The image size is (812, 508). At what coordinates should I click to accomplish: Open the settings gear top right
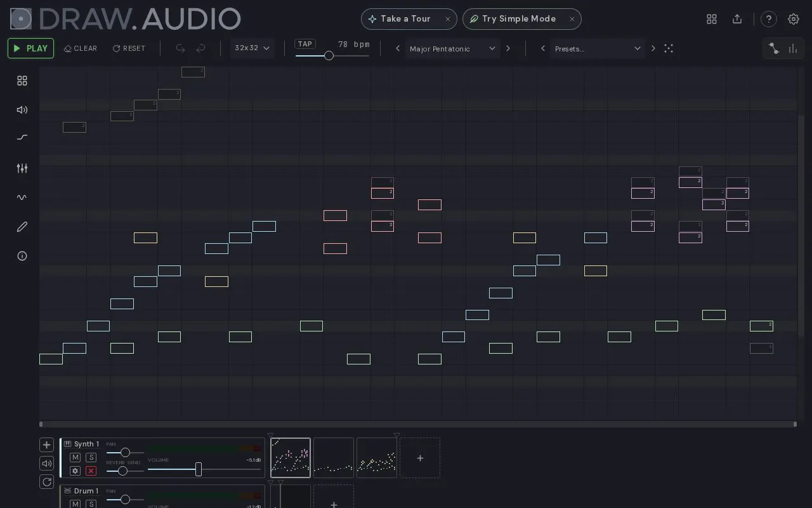pos(794,19)
